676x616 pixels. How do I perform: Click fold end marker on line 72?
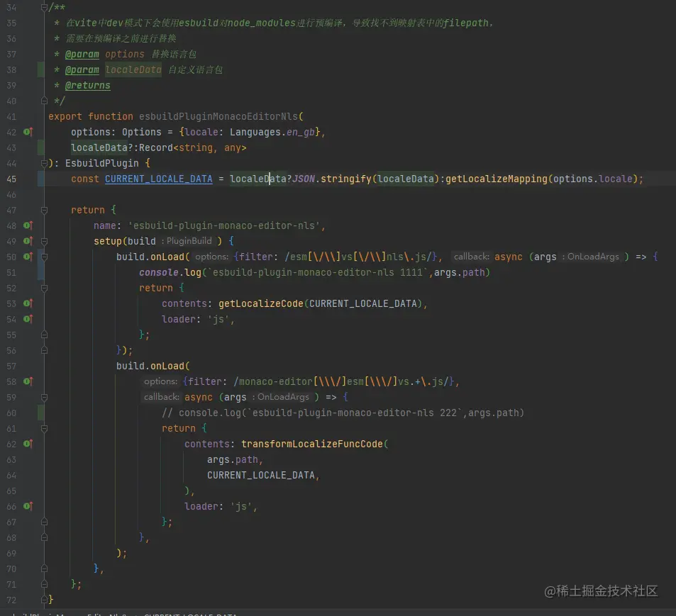coord(44,600)
